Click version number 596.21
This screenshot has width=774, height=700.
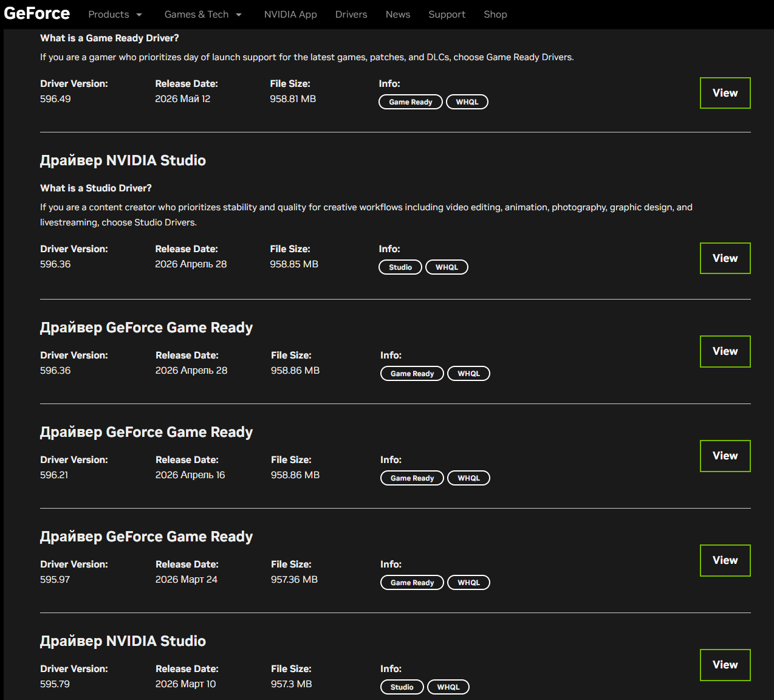(x=54, y=475)
